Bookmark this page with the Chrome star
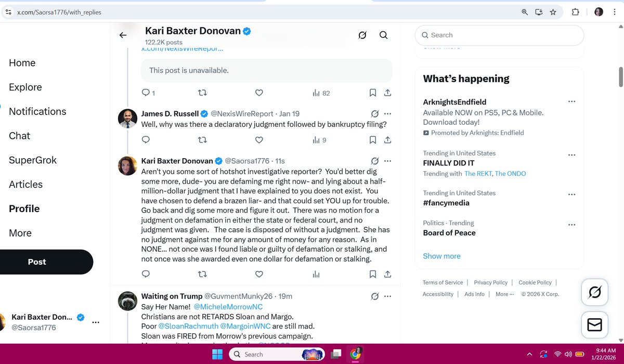Viewport: 624px width, 364px height. (x=553, y=12)
